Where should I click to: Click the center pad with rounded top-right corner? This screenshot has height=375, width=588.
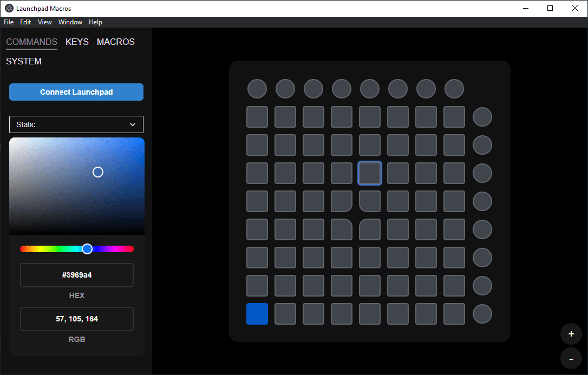[341, 229]
